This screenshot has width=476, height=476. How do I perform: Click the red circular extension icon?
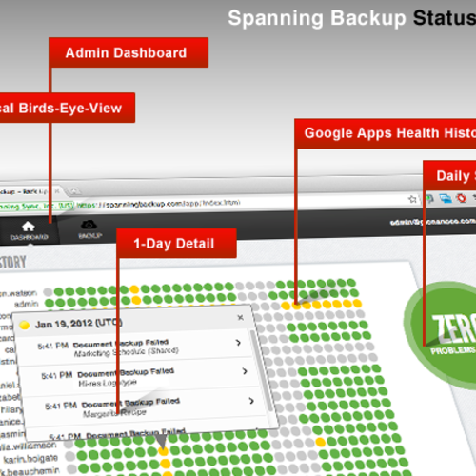[462, 198]
